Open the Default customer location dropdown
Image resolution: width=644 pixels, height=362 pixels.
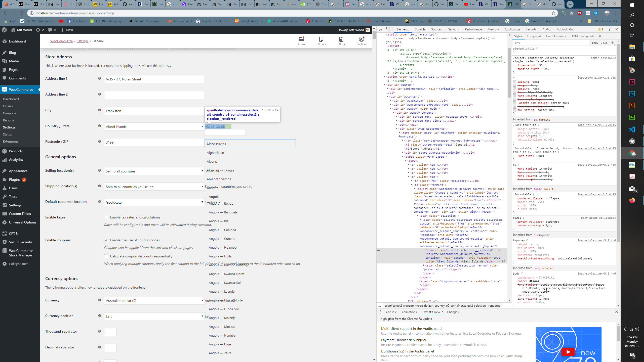pyautogui.click(x=154, y=202)
